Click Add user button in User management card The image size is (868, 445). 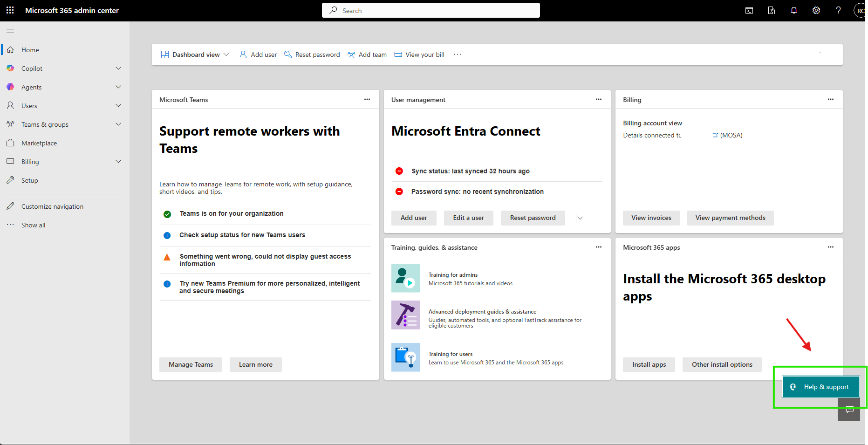[x=414, y=218]
